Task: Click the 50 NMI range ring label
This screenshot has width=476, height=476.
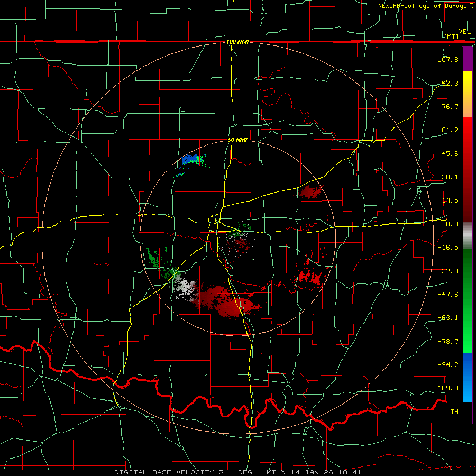Action: point(237,140)
